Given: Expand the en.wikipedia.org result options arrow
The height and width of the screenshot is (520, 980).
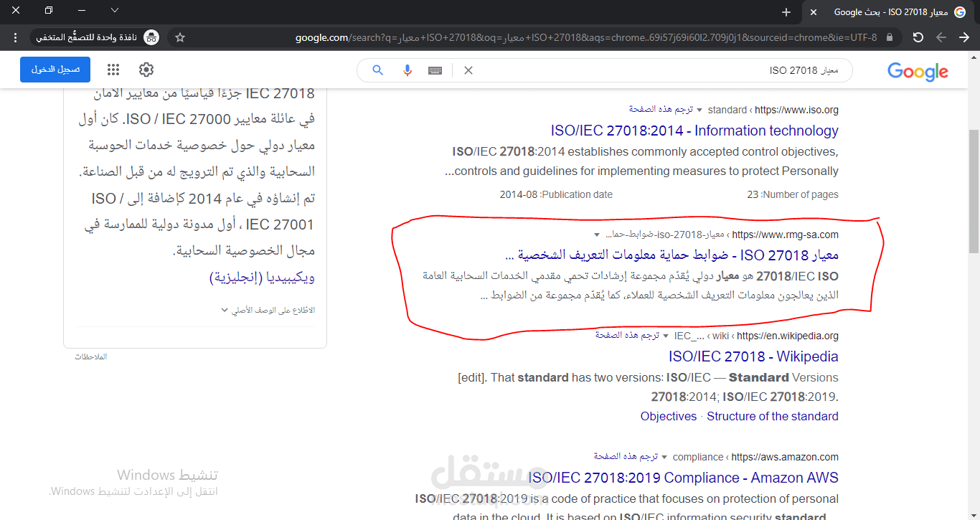Looking at the screenshot, I should click(665, 336).
